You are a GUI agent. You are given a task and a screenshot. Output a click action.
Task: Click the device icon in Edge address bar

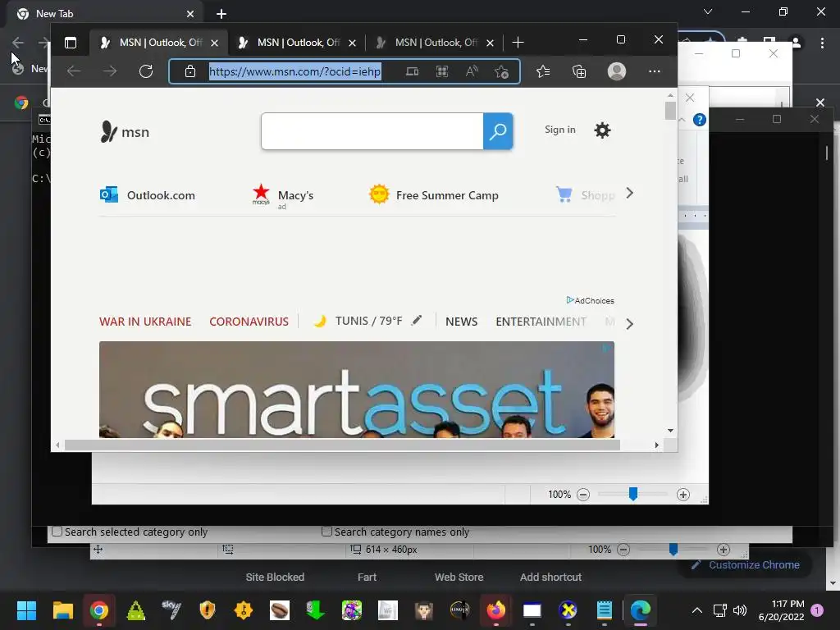(x=412, y=71)
